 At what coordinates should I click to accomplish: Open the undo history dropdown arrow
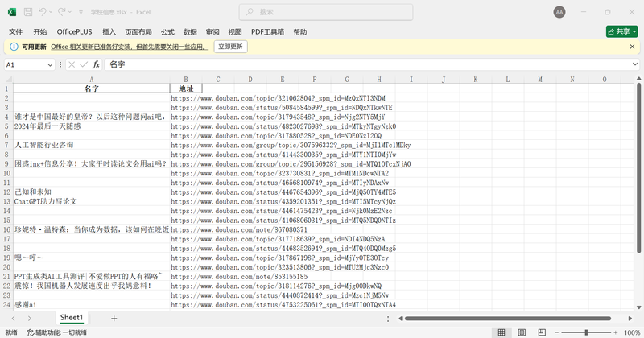pos(51,12)
